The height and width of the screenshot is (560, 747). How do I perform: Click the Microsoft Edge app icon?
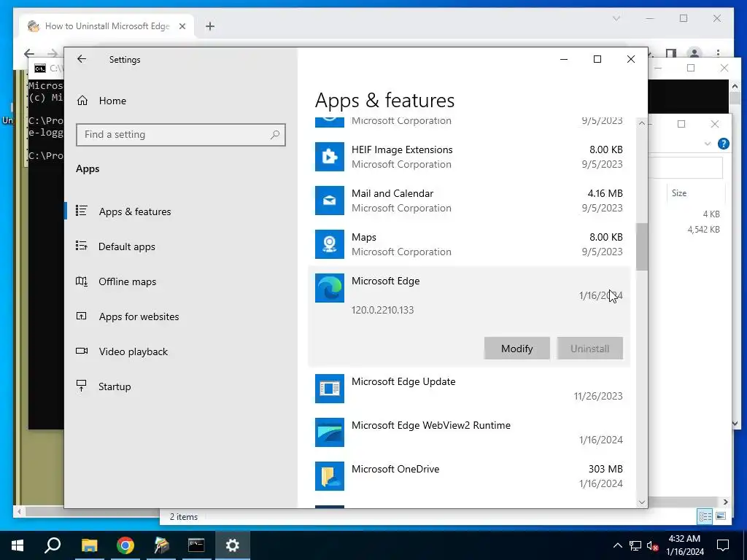tap(329, 288)
